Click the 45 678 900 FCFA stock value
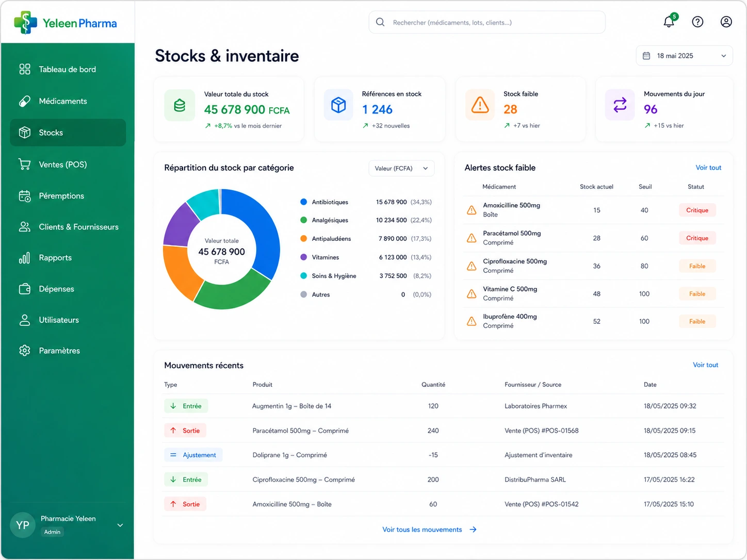747x560 pixels. tap(247, 109)
